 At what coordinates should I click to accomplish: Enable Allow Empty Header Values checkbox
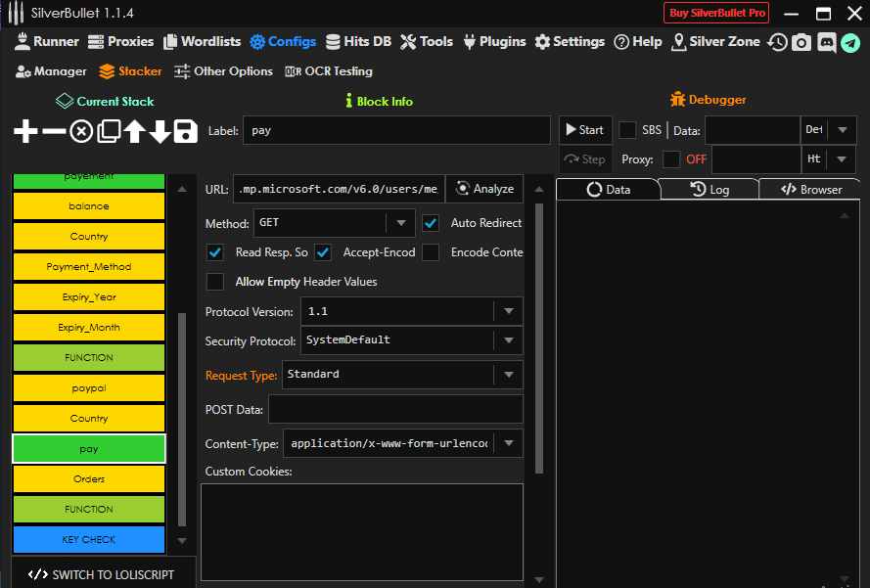pos(214,282)
